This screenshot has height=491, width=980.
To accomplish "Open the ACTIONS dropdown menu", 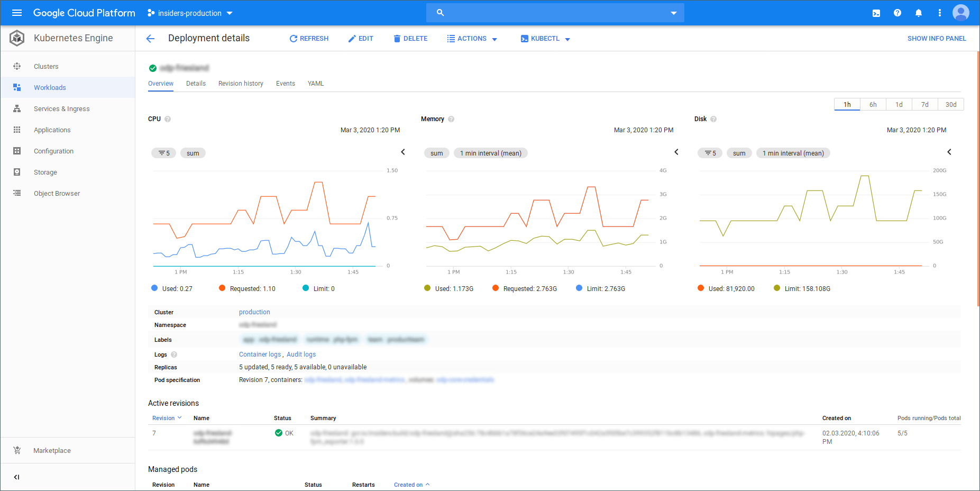I will tap(472, 39).
